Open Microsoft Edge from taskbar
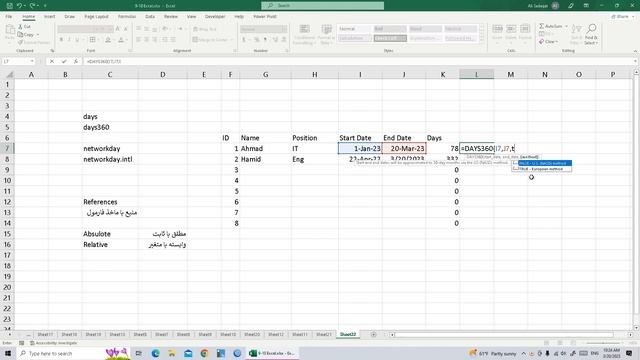This screenshot has width=640, height=360. click(x=156, y=353)
